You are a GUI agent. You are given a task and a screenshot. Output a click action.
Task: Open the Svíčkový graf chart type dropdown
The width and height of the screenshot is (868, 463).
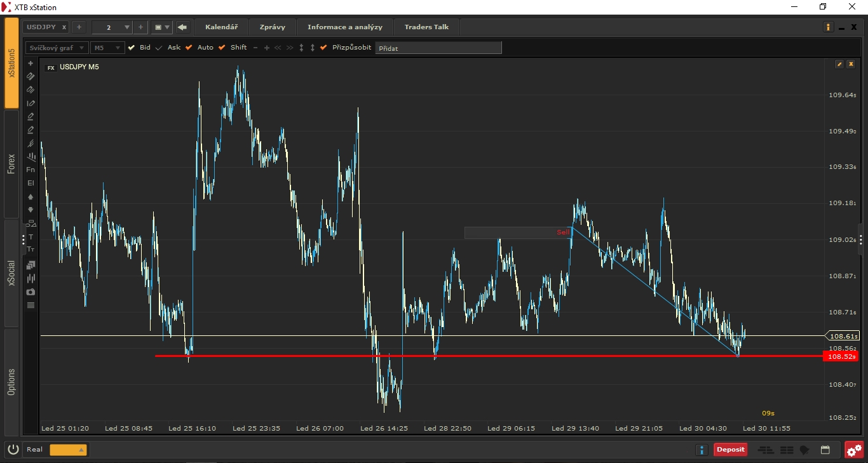point(57,48)
